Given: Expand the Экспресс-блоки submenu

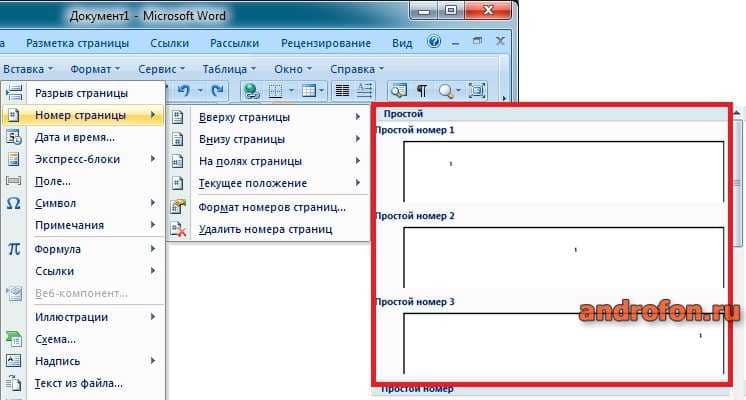Looking at the screenshot, I should (83, 159).
